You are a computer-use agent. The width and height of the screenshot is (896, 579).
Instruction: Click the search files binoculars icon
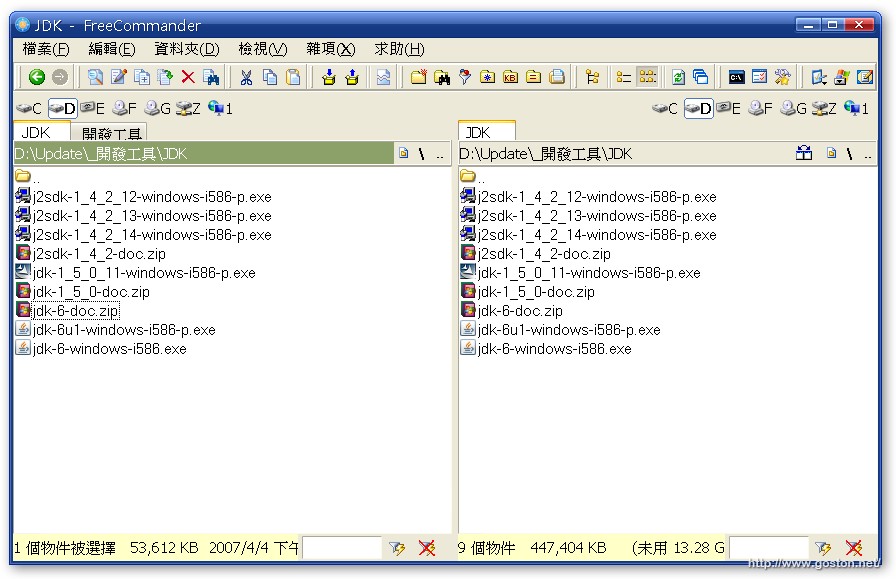[x=211, y=77]
